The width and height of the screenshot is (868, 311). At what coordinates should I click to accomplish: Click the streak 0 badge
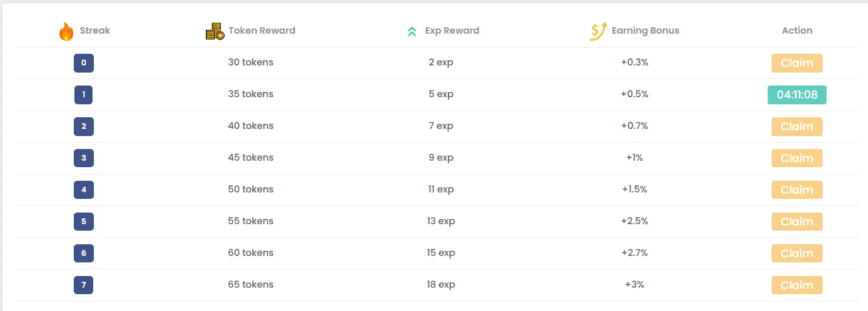click(83, 63)
